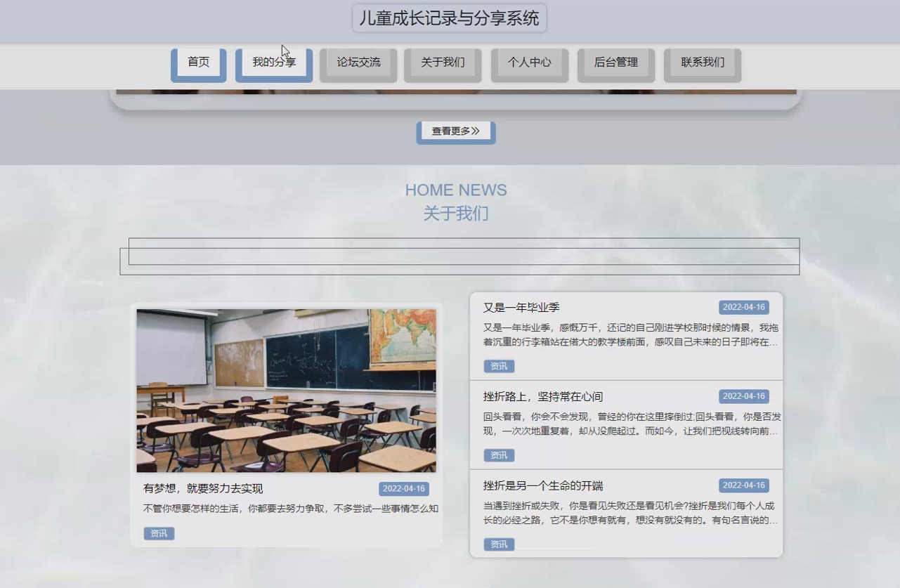Click 资讯 tag under 有梦想 article

(x=159, y=534)
